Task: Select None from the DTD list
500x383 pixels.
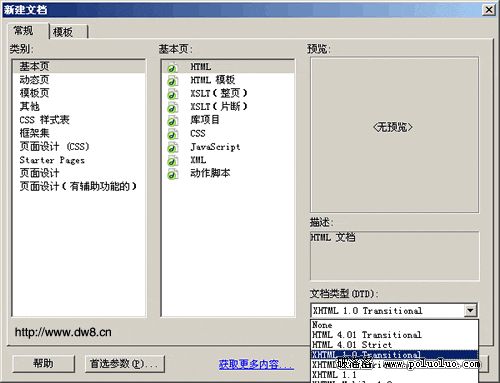Action: (x=394, y=325)
